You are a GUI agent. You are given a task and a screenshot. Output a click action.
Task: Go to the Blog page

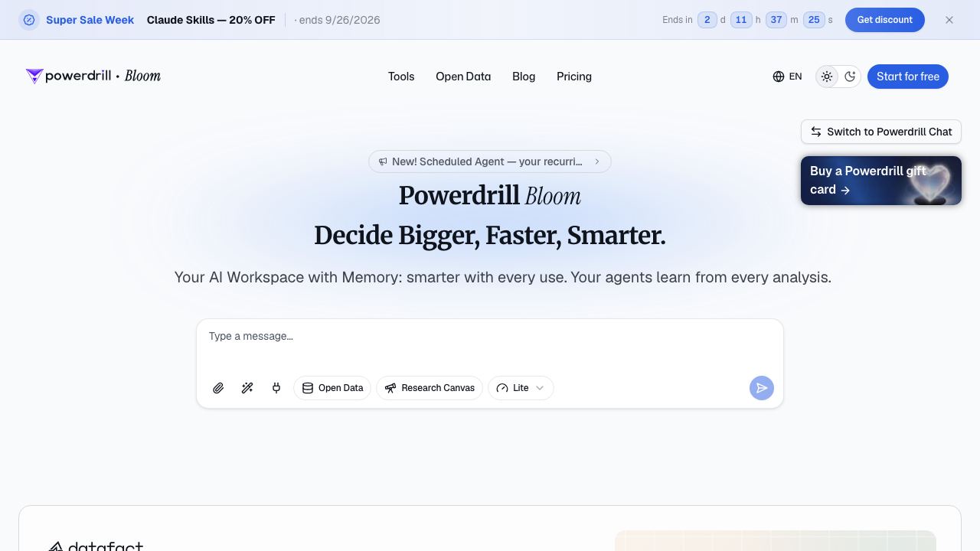pos(524,77)
